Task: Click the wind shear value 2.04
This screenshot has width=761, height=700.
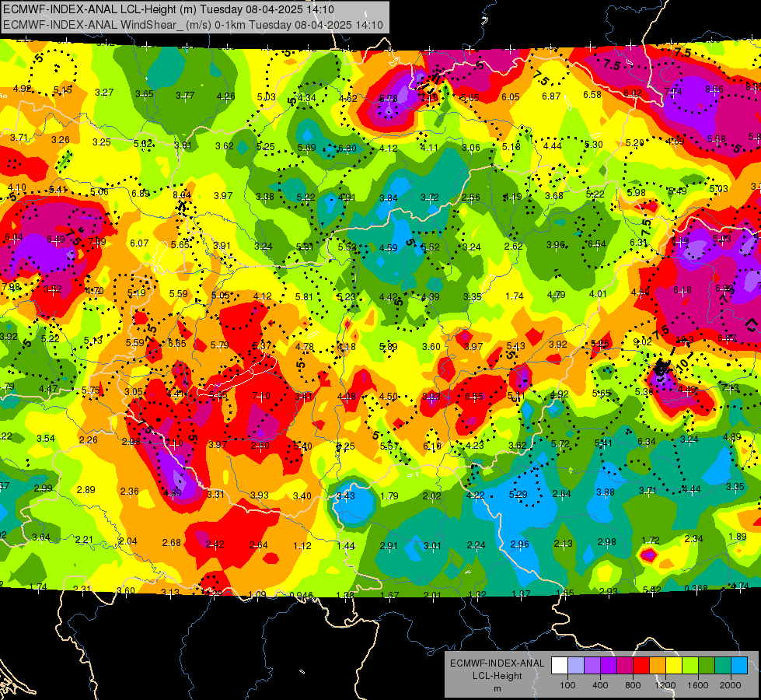Action: point(128,541)
